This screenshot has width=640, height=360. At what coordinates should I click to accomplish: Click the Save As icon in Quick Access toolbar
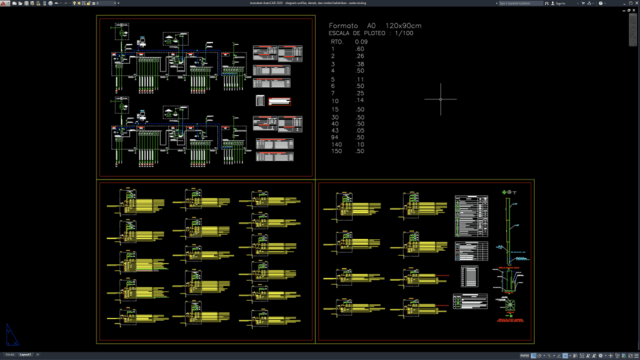[32, 3]
